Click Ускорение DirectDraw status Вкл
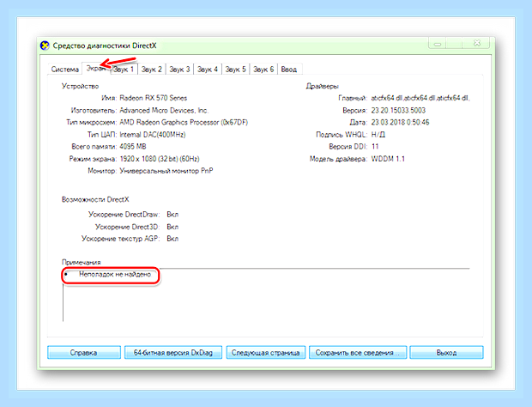This screenshot has height=407, width=532. [x=172, y=215]
